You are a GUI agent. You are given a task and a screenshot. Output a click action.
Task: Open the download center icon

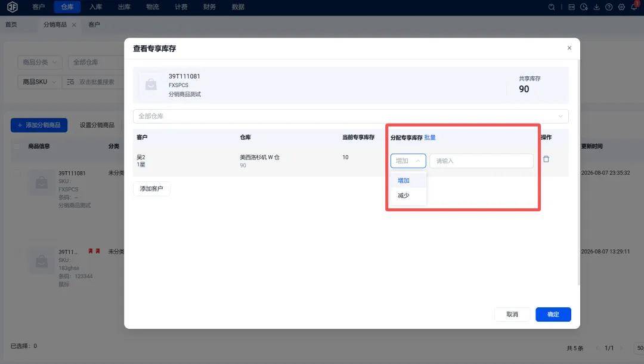click(596, 7)
